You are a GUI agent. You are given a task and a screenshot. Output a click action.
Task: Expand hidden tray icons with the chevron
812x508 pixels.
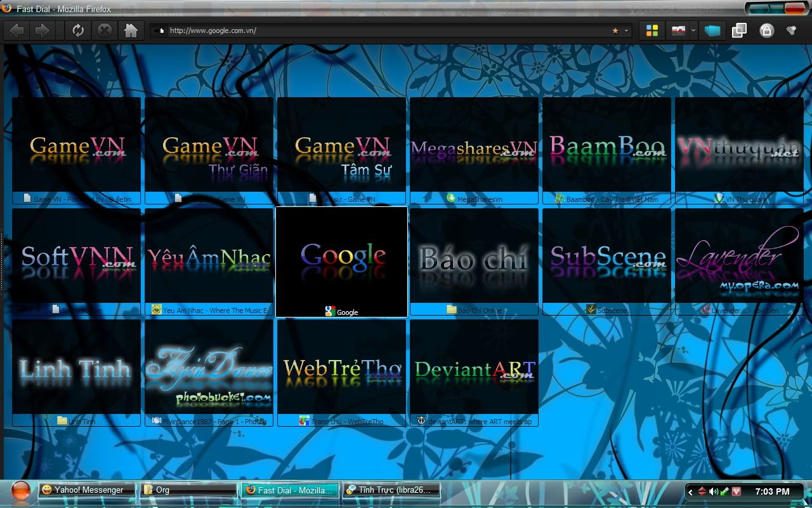[691, 491]
